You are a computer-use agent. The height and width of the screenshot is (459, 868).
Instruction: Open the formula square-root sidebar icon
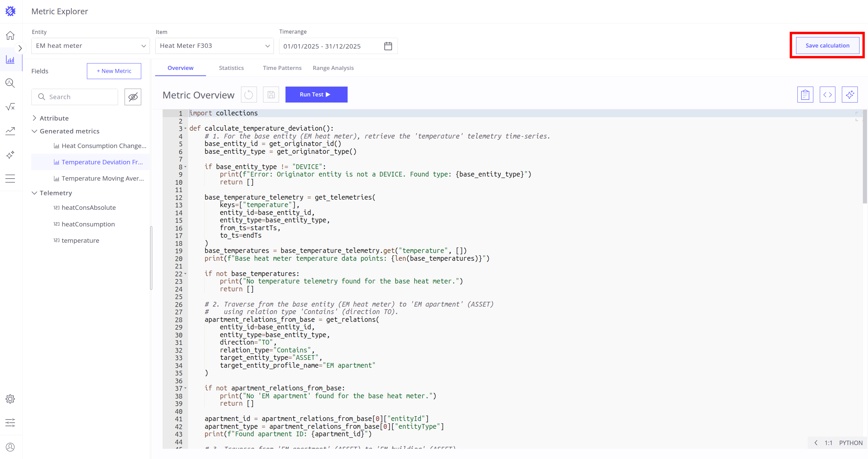pyautogui.click(x=11, y=107)
